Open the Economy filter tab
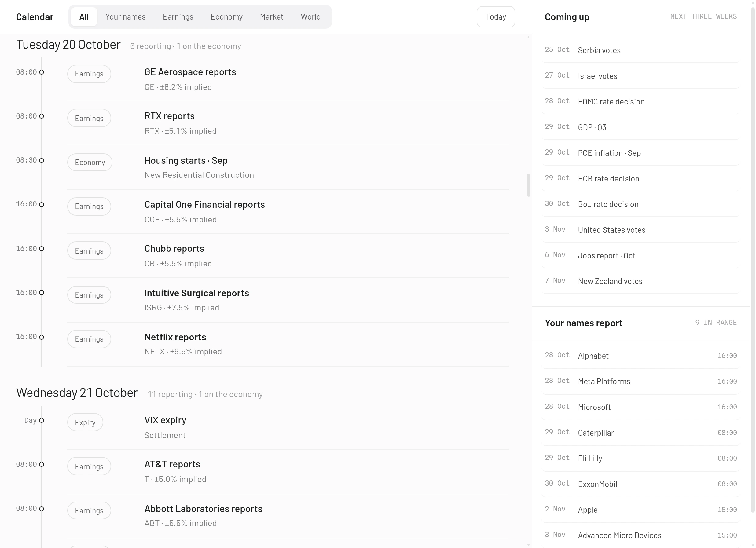 226,17
